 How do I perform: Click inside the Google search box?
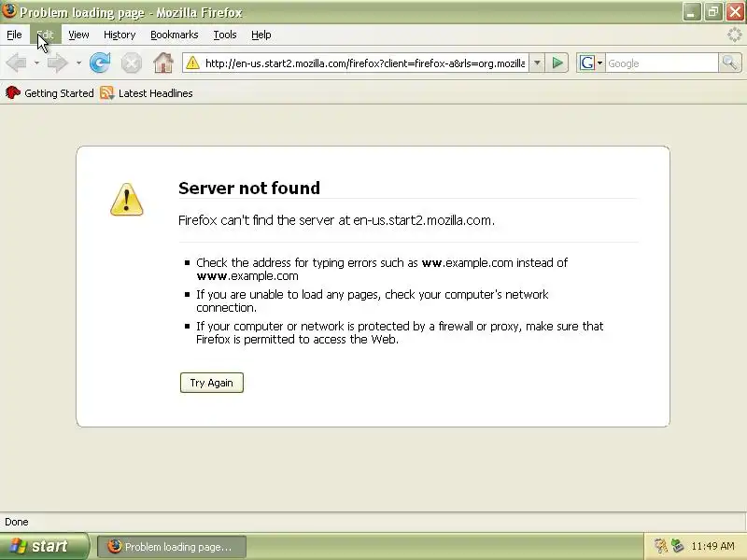pyautogui.click(x=661, y=63)
